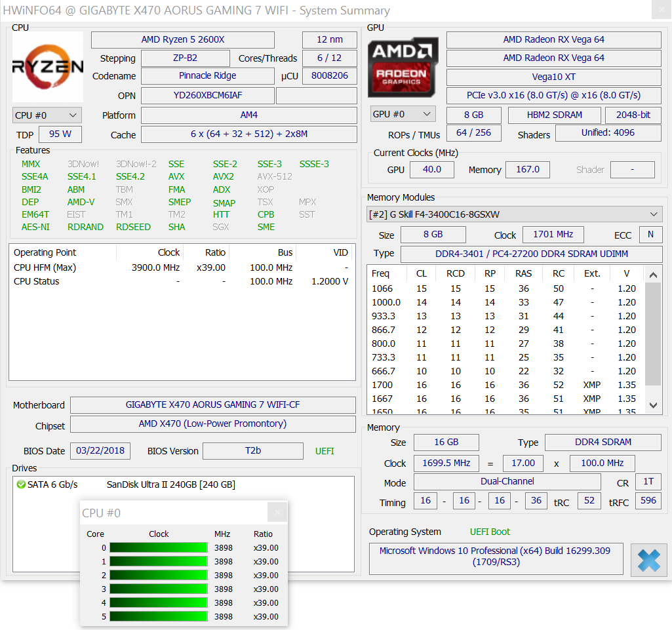
Task: Open the CPU #0 selector dropdown
Action: 47,115
